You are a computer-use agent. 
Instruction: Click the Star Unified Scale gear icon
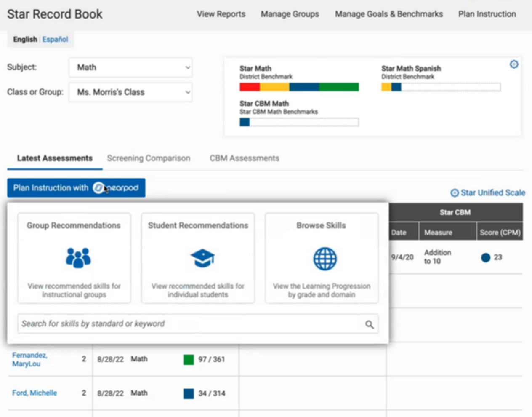(455, 193)
